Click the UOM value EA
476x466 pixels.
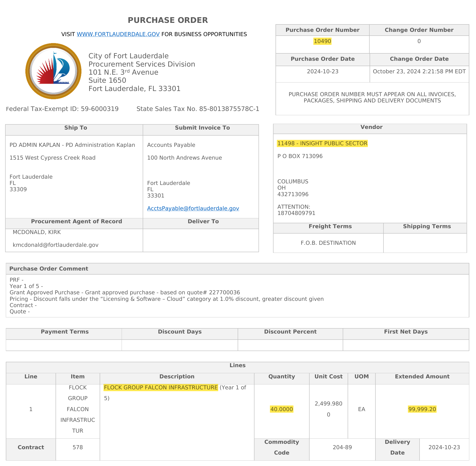click(362, 409)
